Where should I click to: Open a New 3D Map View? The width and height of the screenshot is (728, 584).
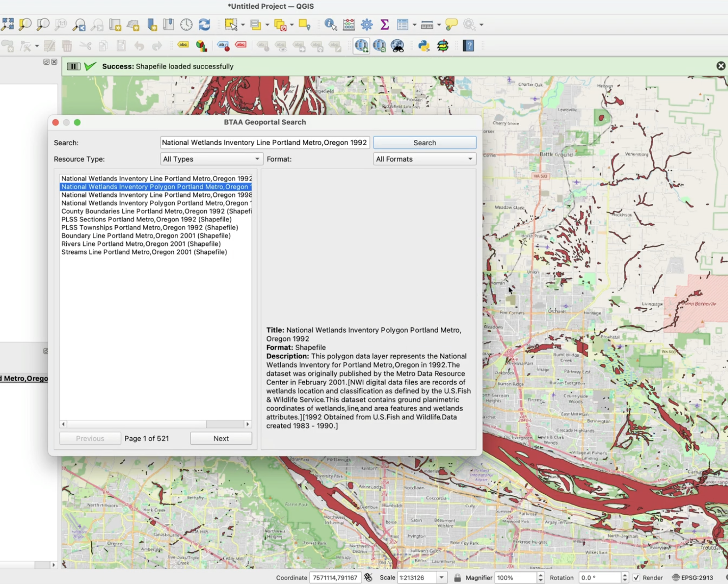(x=133, y=24)
